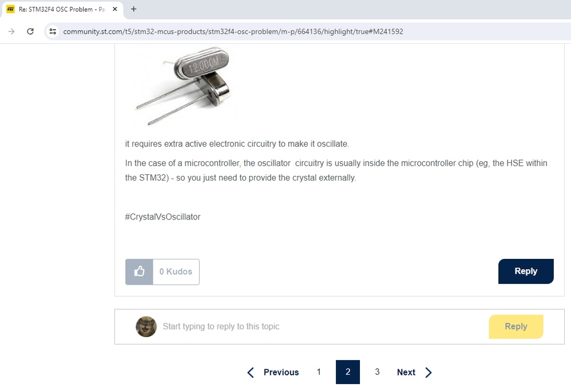Close the STM32F4 OSC Problem tab

pyautogui.click(x=114, y=9)
